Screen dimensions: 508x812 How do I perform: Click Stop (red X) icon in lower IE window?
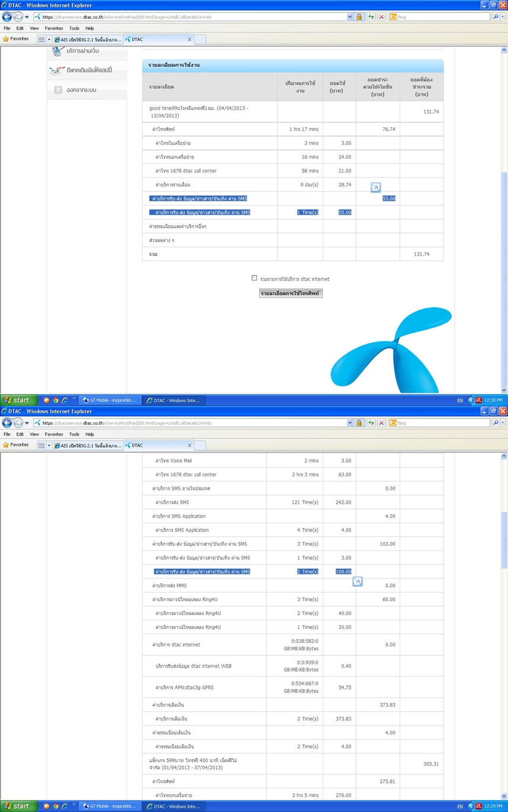coord(381,423)
